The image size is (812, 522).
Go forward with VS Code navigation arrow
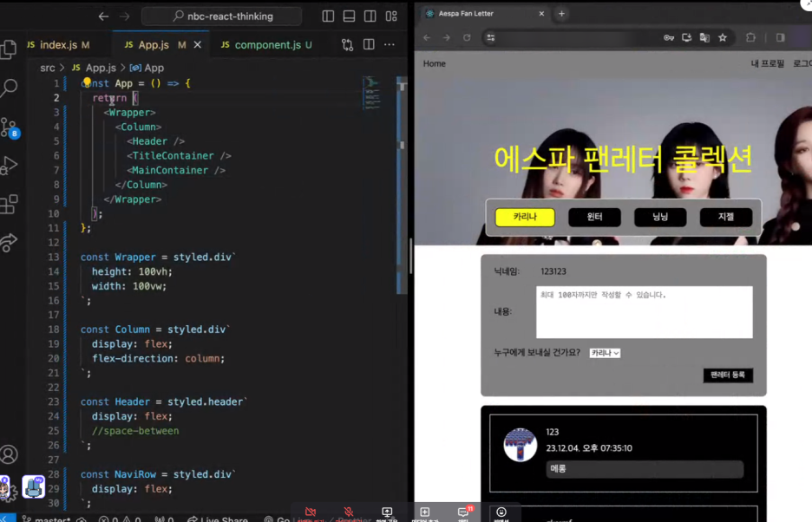coord(125,16)
